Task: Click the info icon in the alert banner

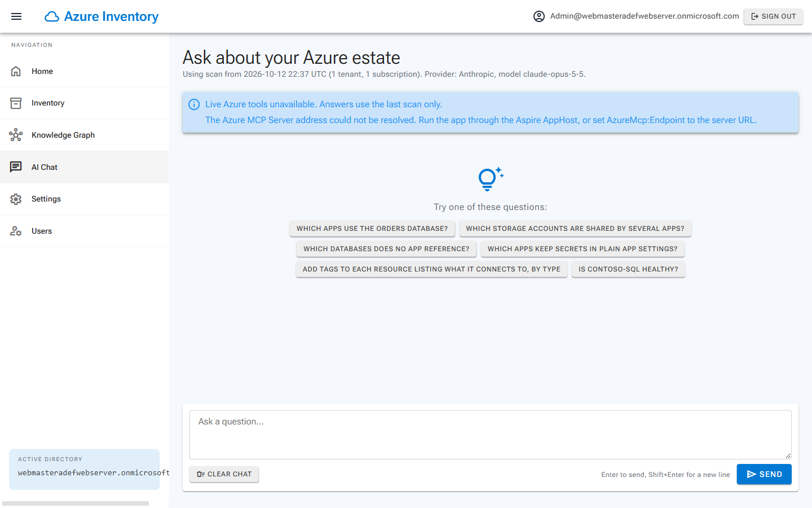Action: [194, 104]
